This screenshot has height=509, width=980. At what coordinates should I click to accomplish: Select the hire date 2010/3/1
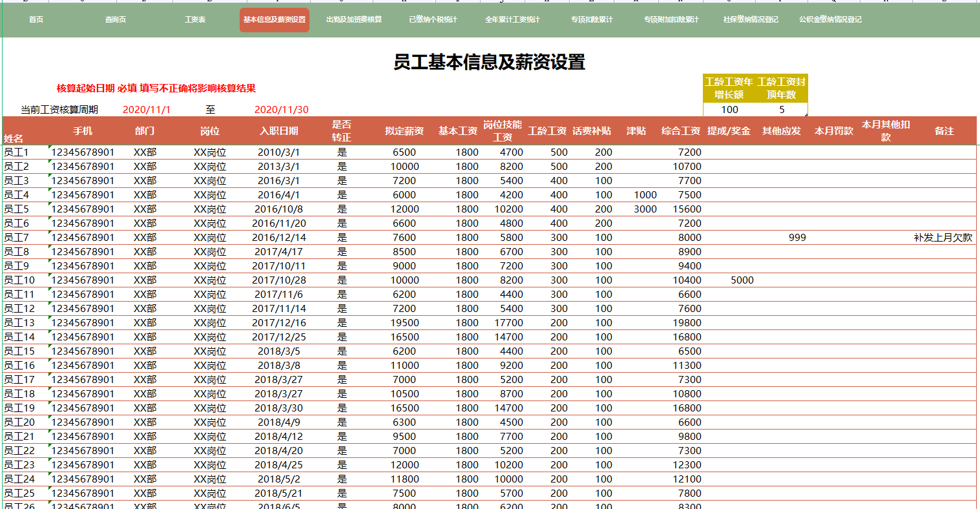pos(279,152)
